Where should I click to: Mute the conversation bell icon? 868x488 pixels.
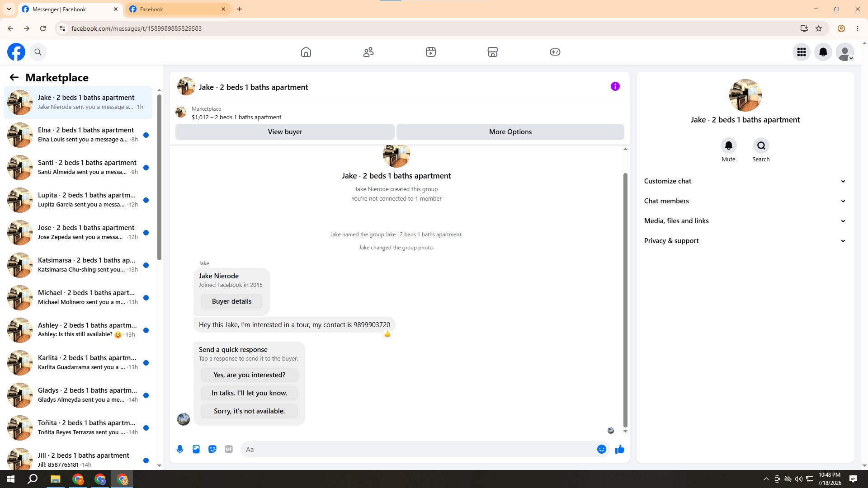729,145
